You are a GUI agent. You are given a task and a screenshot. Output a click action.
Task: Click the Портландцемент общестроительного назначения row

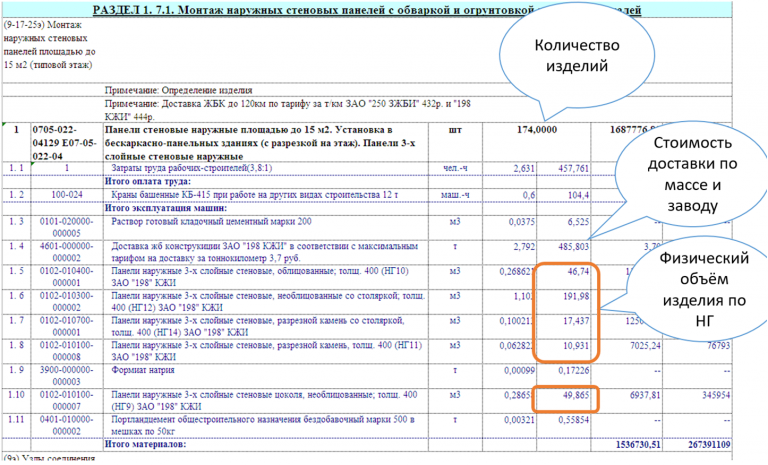coord(366,426)
